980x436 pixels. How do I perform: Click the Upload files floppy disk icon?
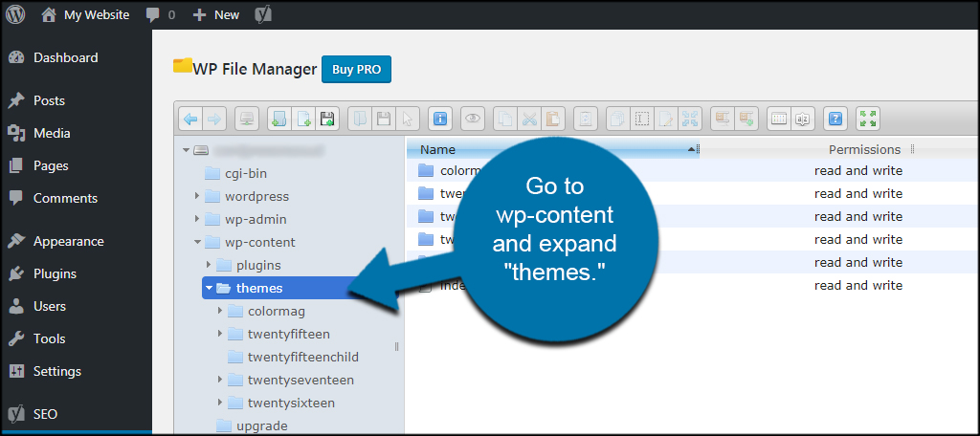(x=327, y=118)
